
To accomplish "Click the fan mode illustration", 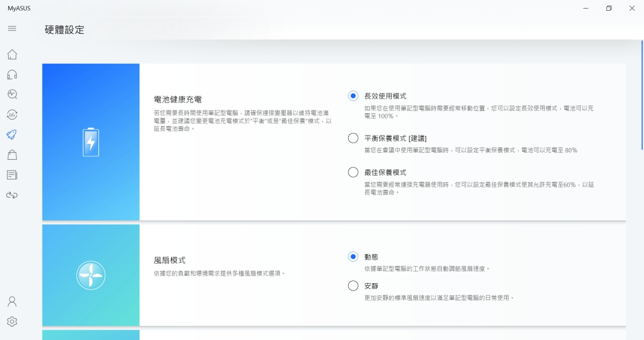I will pos(91,275).
